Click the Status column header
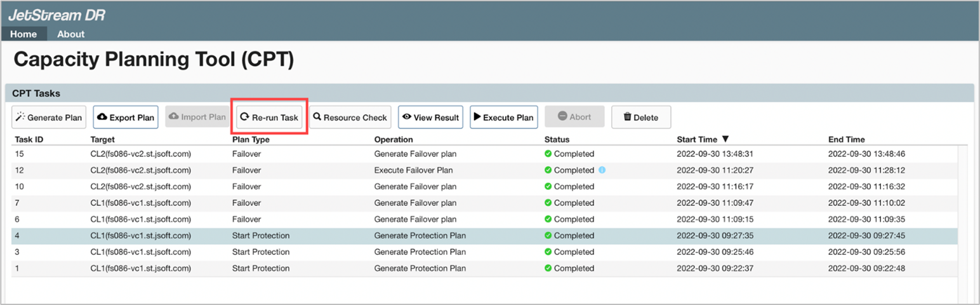Viewport: 980px width, 305px height. pos(557,139)
